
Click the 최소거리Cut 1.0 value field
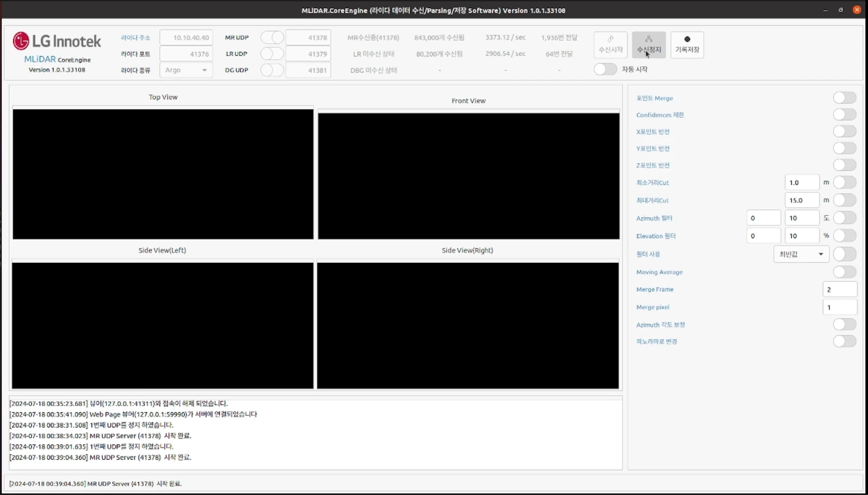pyautogui.click(x=802, y=182)
